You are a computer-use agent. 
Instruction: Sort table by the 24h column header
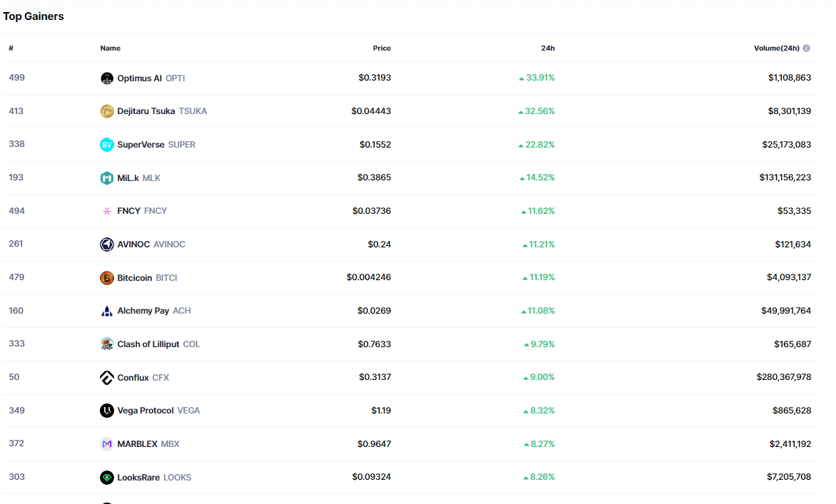pyautogui.click(x=547, y=48)
